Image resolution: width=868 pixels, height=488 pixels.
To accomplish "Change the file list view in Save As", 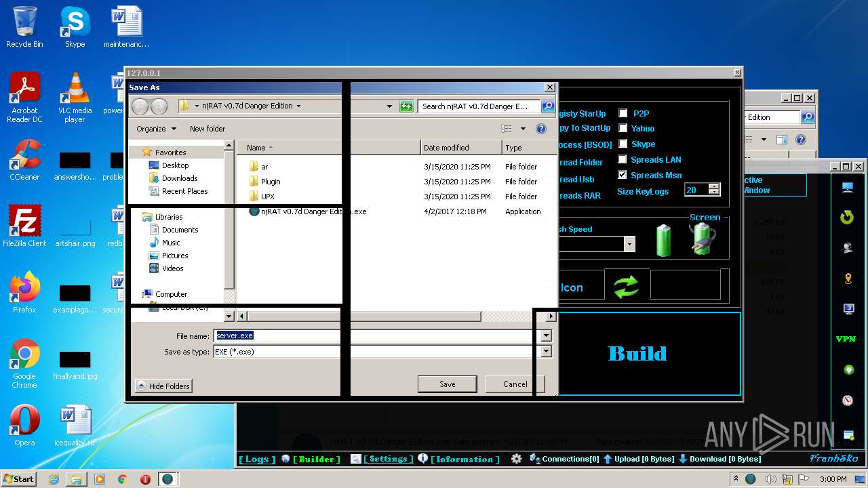I will point(506,129).
